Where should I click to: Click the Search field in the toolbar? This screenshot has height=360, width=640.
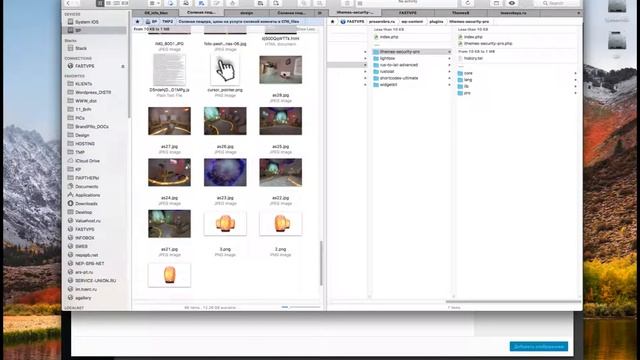pyautogui.click(x=558, y=3)
